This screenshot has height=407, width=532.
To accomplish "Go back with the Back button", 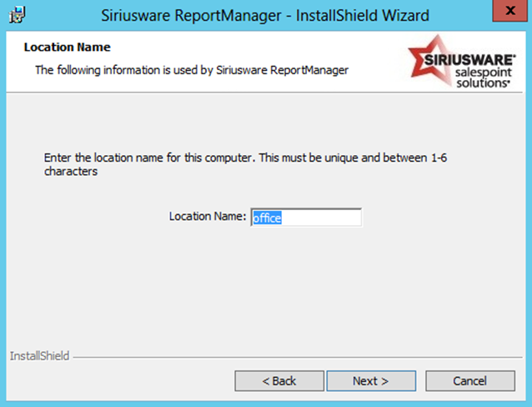I will tap(279, 381).
